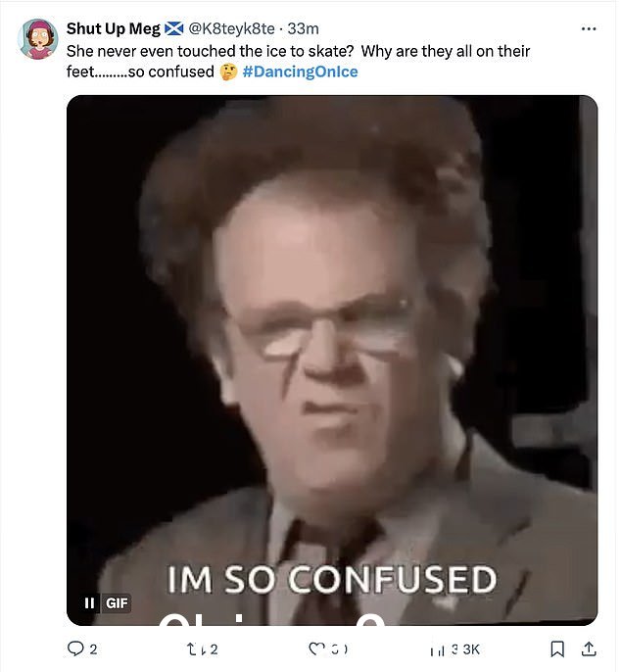This screenshot has width=621, height=672.
Task: Click the 33m timestamp
Action: 303,28
